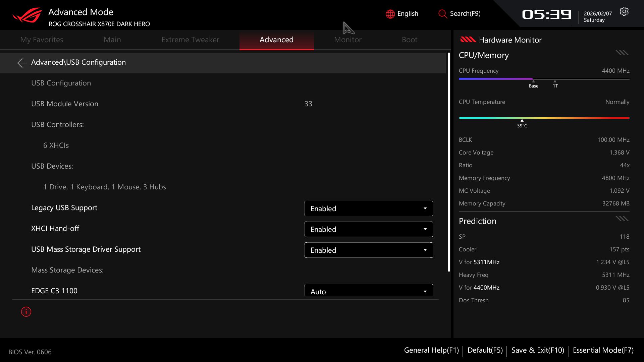The height and width of the screenshot is (362, 644).
Task: Click the red info icon
Action: [26, 312]
